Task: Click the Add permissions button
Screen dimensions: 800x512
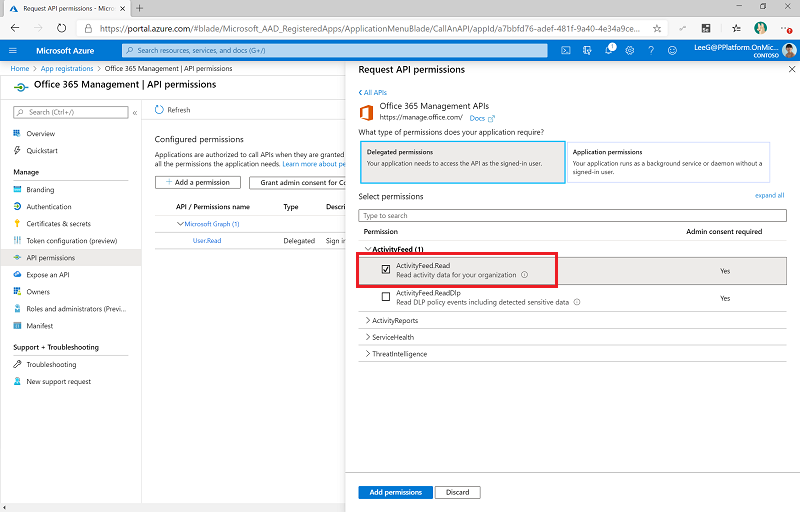Action: pos(395,492)
